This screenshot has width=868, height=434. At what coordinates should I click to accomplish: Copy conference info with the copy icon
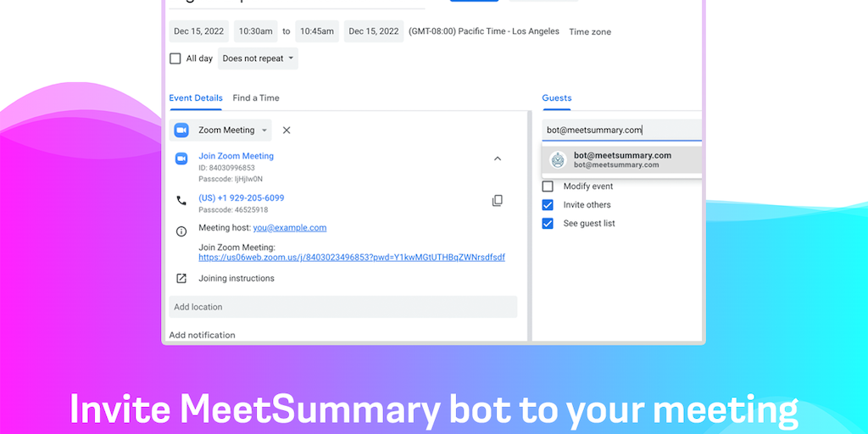[497, 200]
